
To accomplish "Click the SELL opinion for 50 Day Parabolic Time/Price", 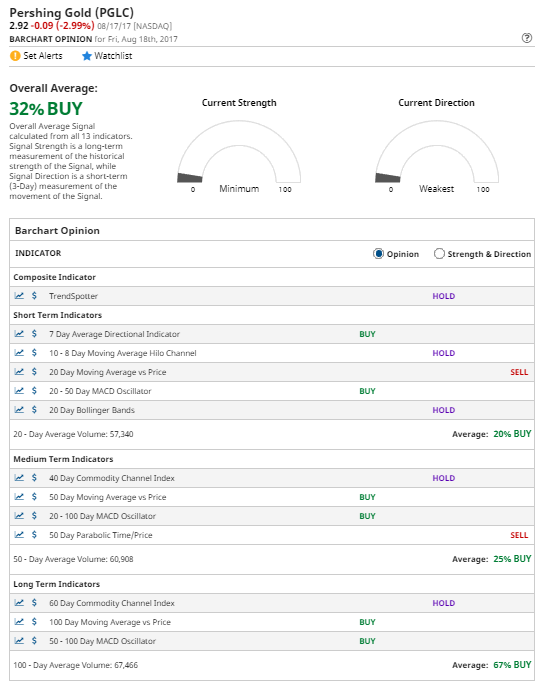I will [x=519, y=535].
